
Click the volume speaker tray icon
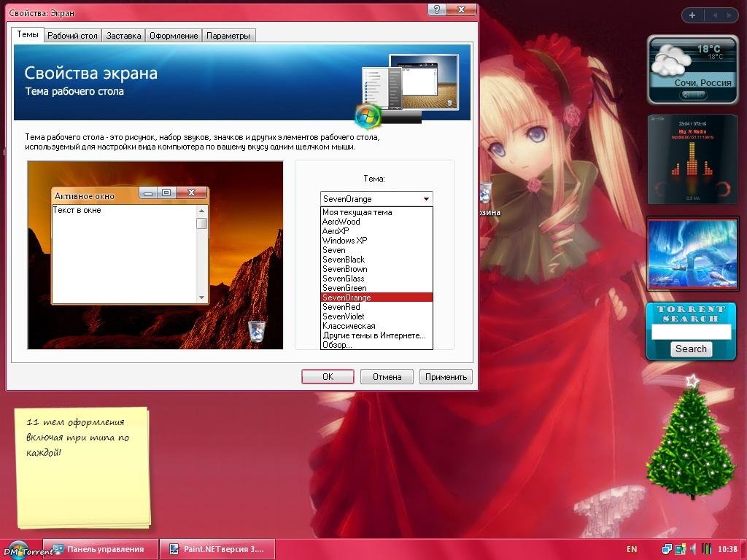(693, 549)
